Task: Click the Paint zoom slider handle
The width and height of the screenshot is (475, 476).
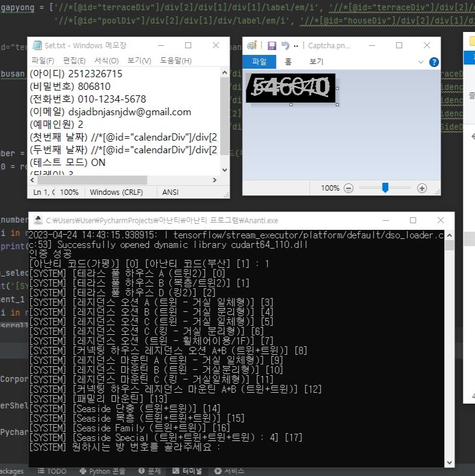Action: click(x=385, y=188)
